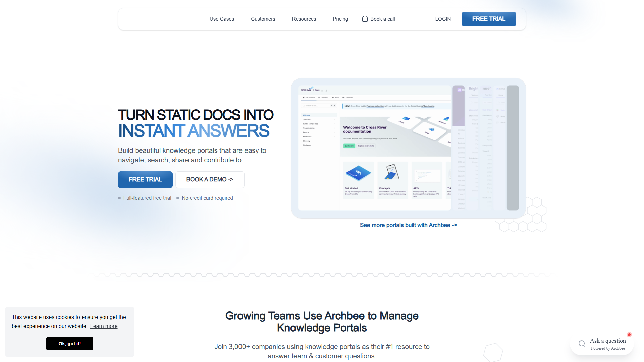This screenshot has height=362, width=644.
Task: Click the BOOK A DEMO button
Action: click(210, 180)
